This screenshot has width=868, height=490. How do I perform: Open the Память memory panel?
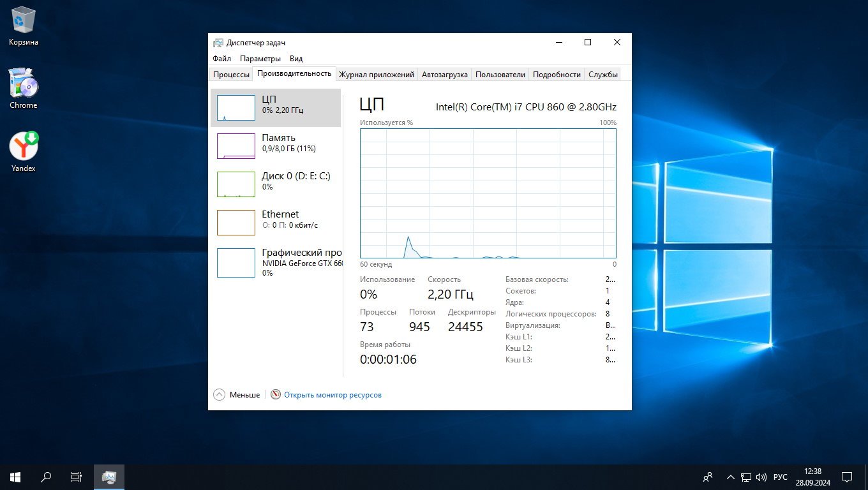coord(236,146)
